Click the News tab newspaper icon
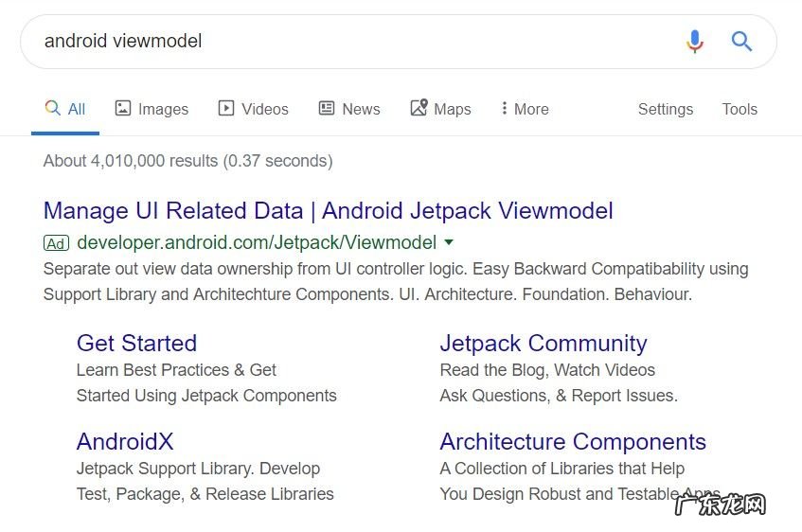The width and height of the screenshot is (802, 532). click(327, 108)
